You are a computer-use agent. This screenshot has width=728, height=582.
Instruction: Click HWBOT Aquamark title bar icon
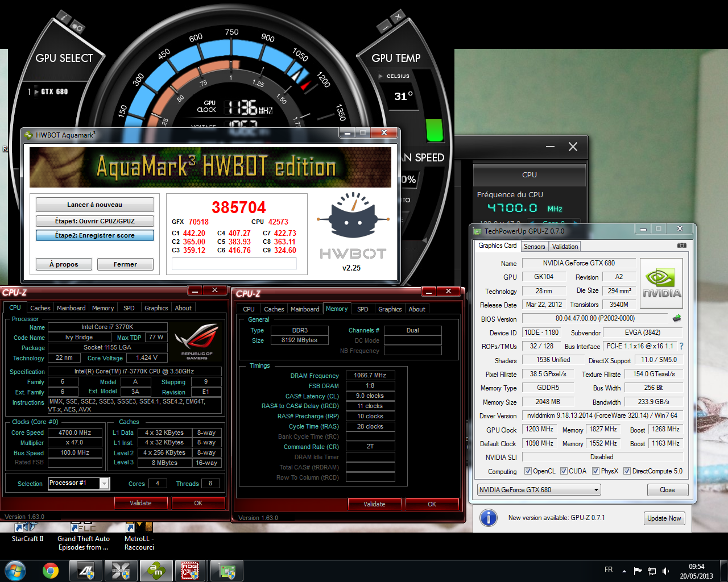(x=29, y=135)
